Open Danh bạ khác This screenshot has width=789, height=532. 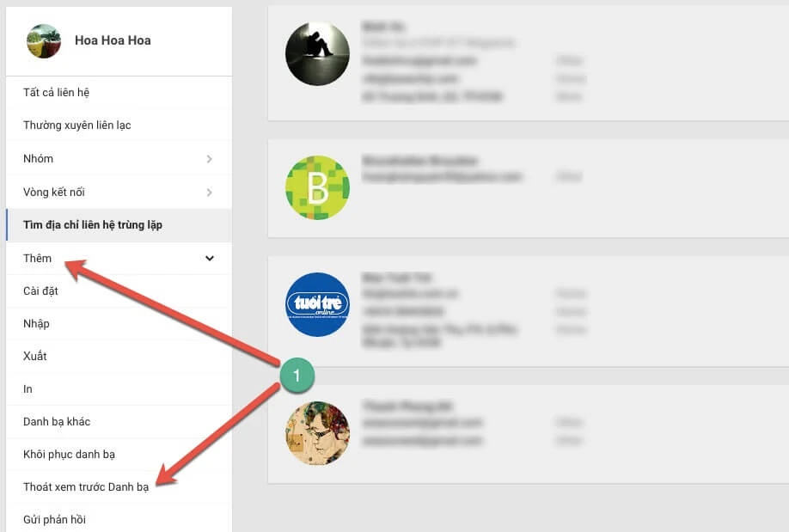point(119,422)
